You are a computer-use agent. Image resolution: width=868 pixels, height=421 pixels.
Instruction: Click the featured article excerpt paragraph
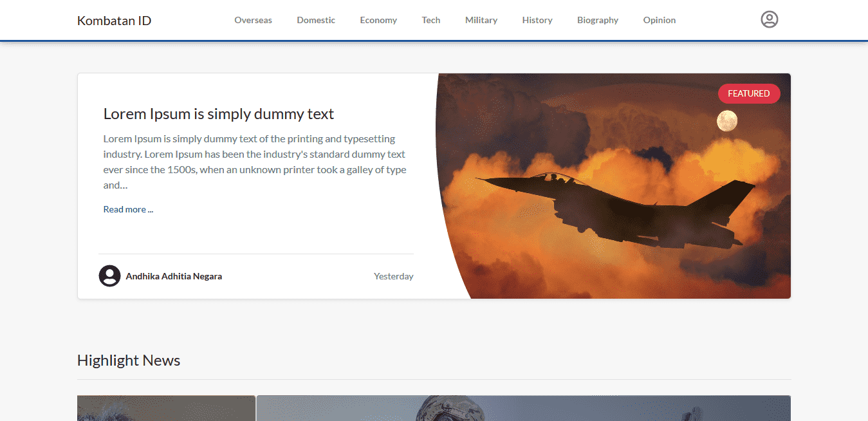tap(255, 162)
